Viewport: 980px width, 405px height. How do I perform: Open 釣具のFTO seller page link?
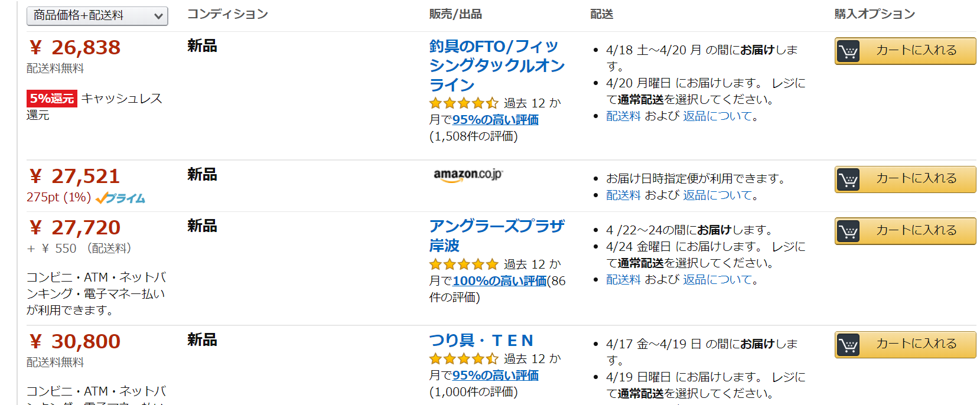pyautogui.click(x=496, y=65)
